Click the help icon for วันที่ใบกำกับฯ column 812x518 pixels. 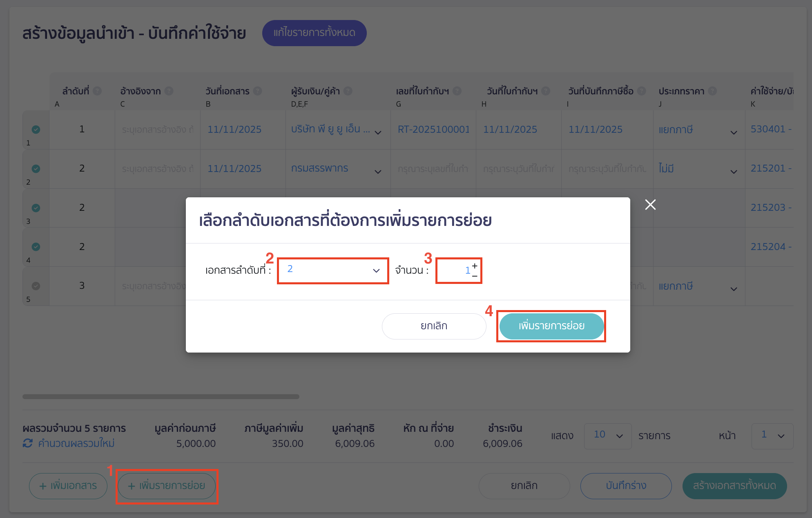point(546,91)
